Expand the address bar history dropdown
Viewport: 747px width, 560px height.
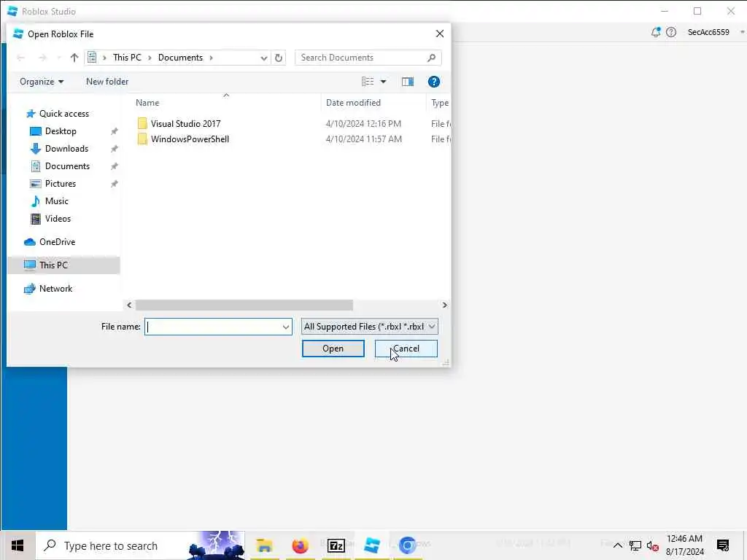pyautogui.click(x=263, y=58)
